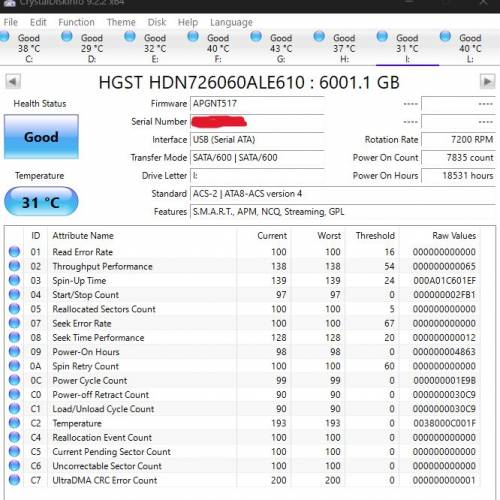
Task: Go to previous disk with left arrow
Action: 13,81
